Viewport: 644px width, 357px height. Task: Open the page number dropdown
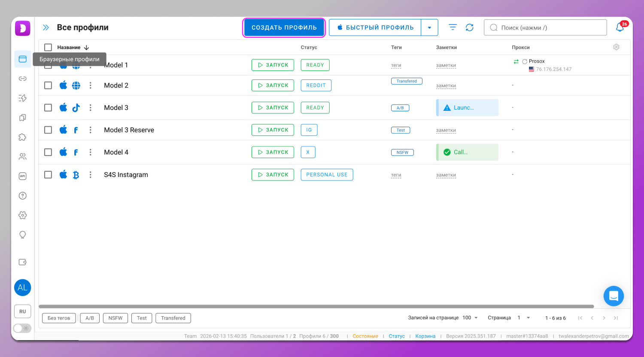[x=524, y=318]
